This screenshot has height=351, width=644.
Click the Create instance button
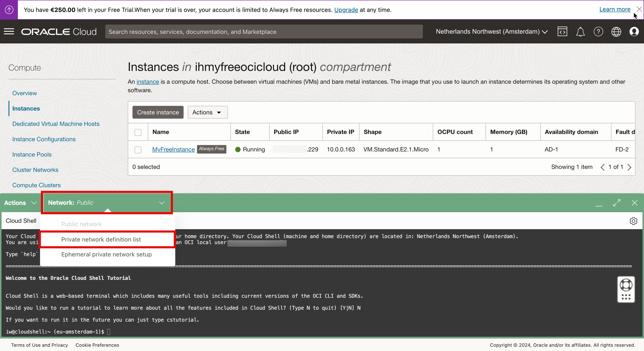pyautogui.click(x=158, y=112)
